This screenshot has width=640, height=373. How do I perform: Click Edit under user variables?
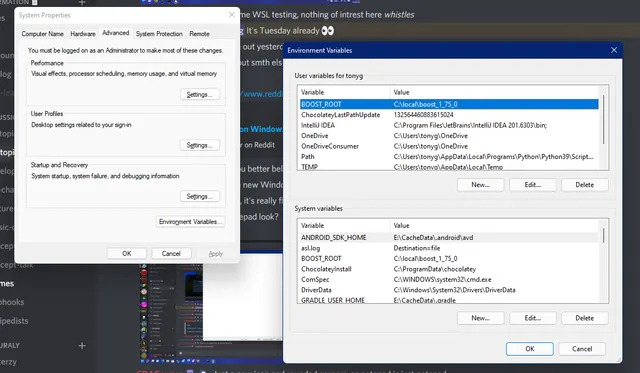[x=533, y=185]
